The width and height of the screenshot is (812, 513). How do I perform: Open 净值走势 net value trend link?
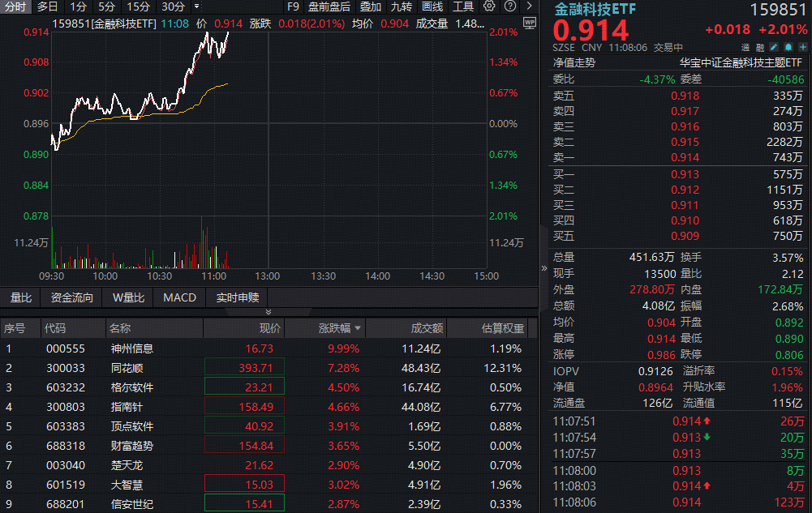(x=574, y=62)
